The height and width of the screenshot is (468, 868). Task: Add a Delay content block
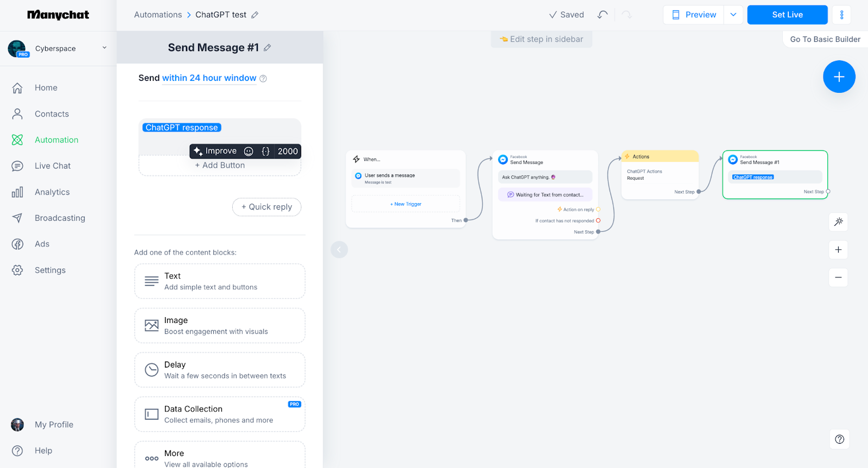coord(220,370)
